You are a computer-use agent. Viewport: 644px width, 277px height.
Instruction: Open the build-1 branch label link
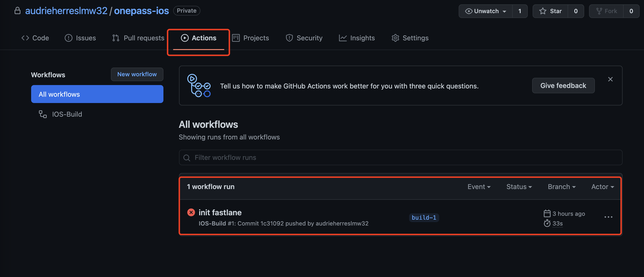(424, 217)
